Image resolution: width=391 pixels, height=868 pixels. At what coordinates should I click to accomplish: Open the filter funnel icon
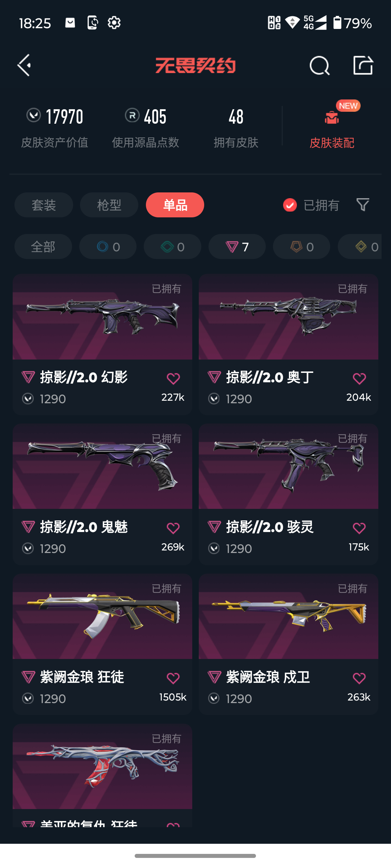pos(363,205)
